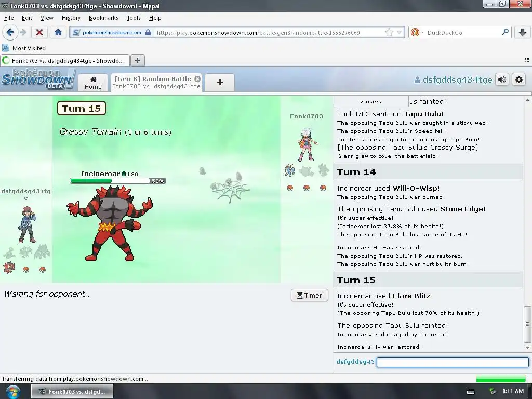
Task: Open the Help menu
Action: pyautogui.click(x=155, y=18)
